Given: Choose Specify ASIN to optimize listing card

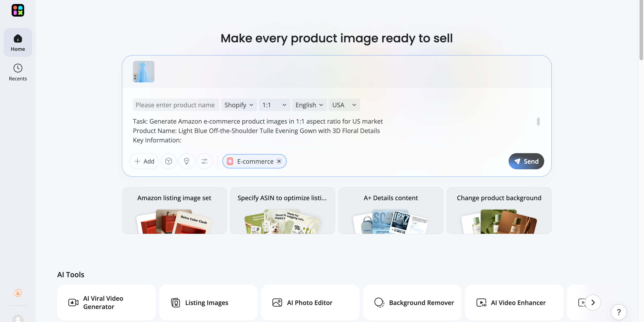Looking at the screenshot, I should (282, 211).
